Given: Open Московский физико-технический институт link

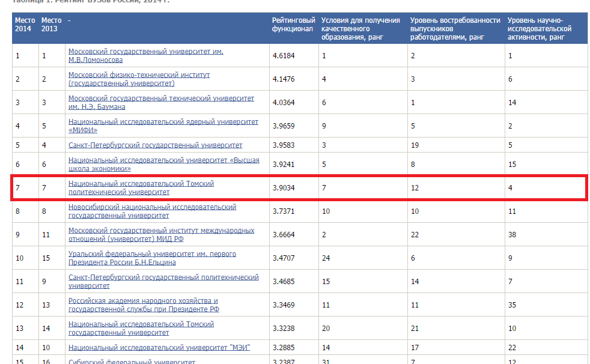Looking at the screenshot, I should point(139,79).
